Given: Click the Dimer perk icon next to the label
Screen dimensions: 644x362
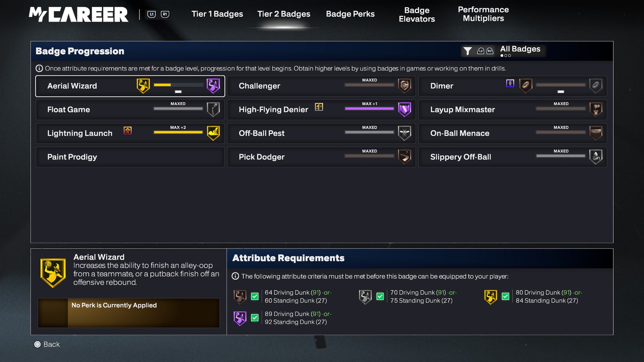Looking at the screenshot, I should 510,83.
